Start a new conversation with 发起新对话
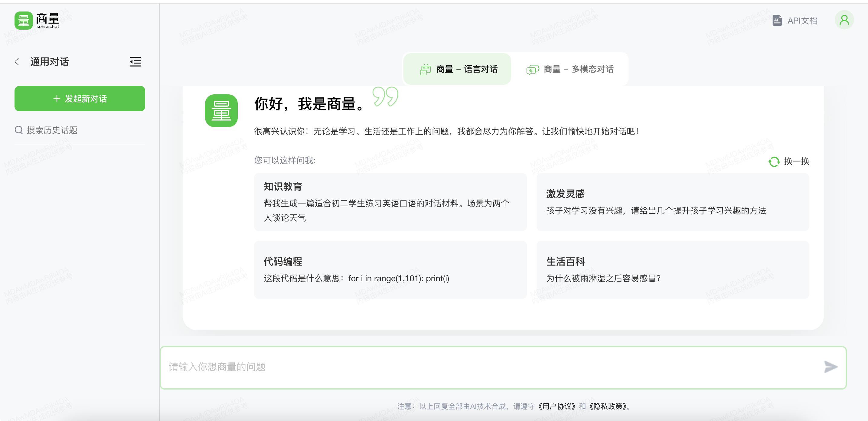868x421 pixels. pos(80,98)
